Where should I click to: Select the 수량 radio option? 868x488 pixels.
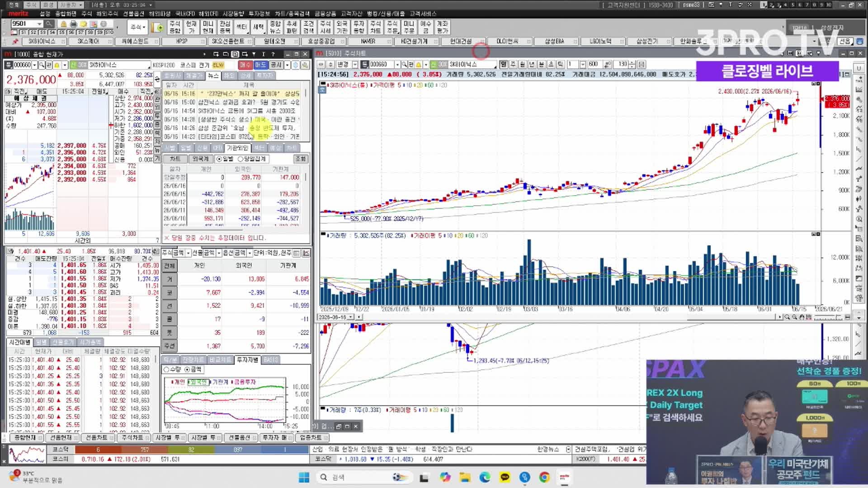pyautogui.click(x=166, y=370)
